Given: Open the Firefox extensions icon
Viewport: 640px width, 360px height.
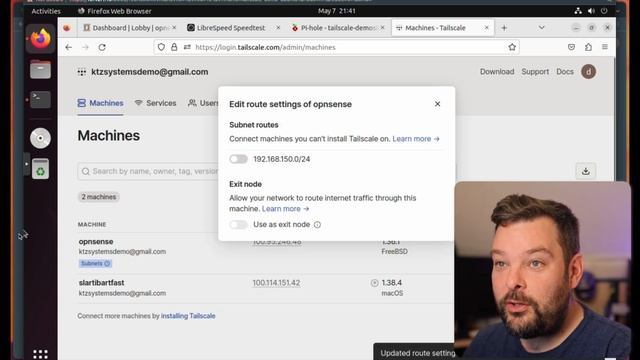Looking at the screenshot, I should click(x=588, y=47).
